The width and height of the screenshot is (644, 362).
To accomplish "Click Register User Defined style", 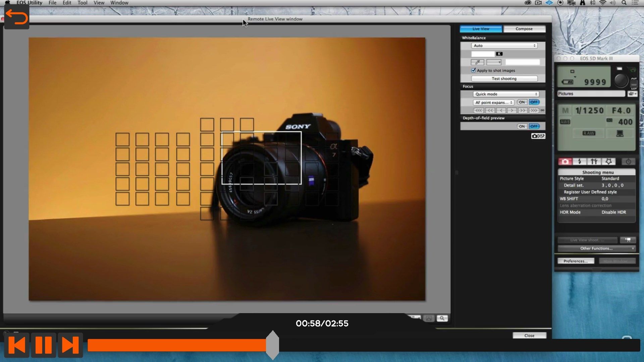I will point(597,192).
